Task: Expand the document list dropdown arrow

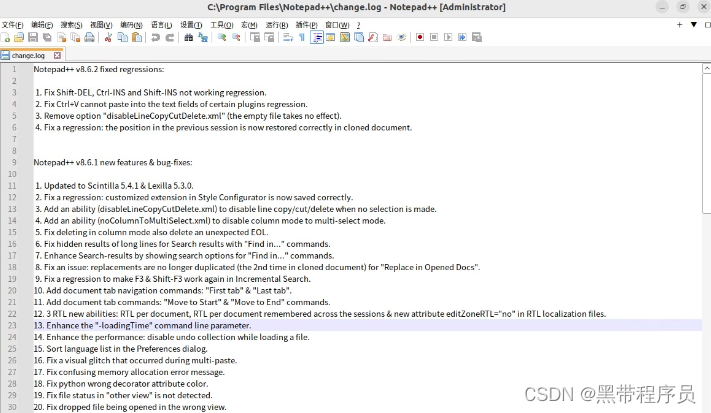Action: (x=694, y=25)
